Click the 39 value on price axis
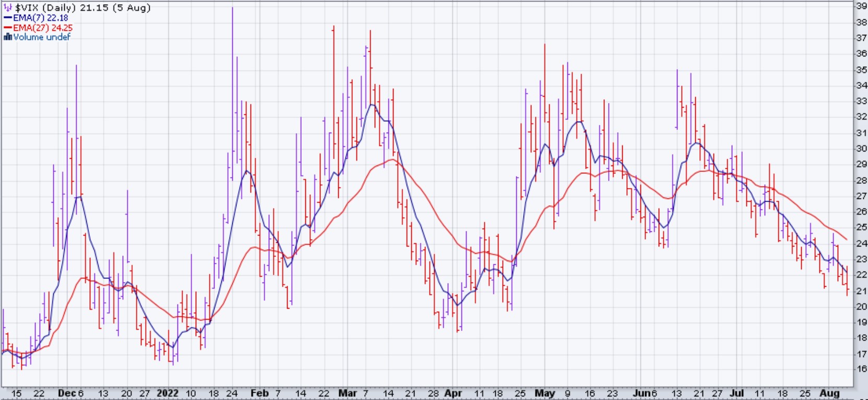Screen dimensions: 868x400 click(861, 6)
